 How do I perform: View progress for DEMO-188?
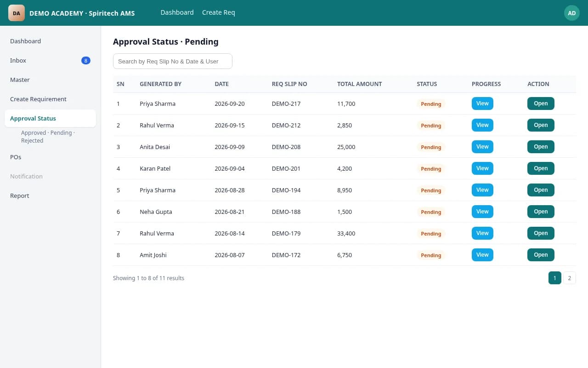click(x=482, y=212)
